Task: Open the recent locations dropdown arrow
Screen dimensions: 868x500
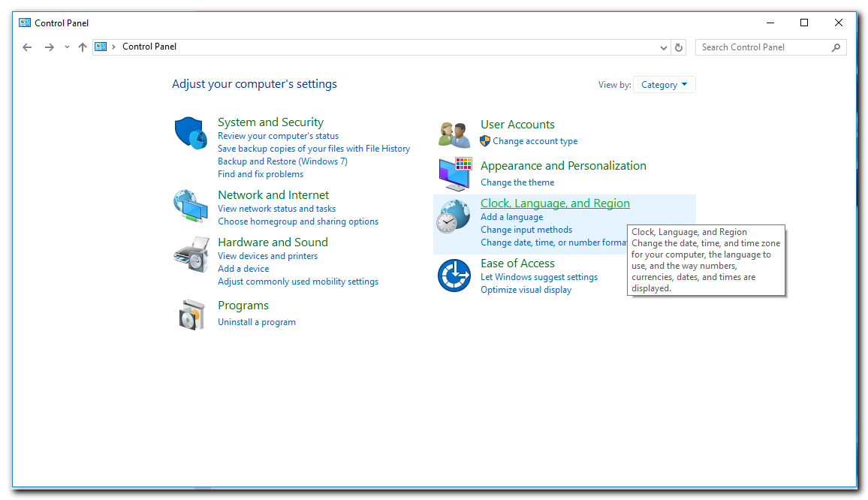Action: [67, 47]
